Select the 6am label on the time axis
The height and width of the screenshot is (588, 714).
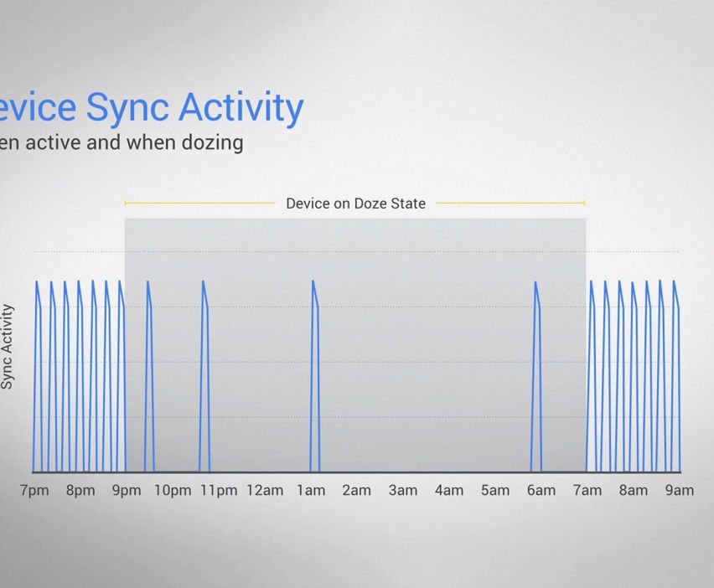pos(541,490)
